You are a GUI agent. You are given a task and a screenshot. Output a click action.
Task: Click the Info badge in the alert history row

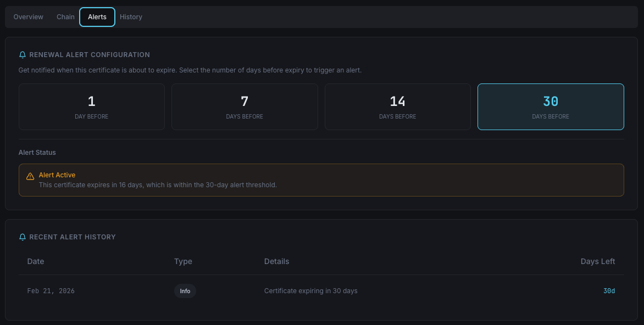point(185,291)
